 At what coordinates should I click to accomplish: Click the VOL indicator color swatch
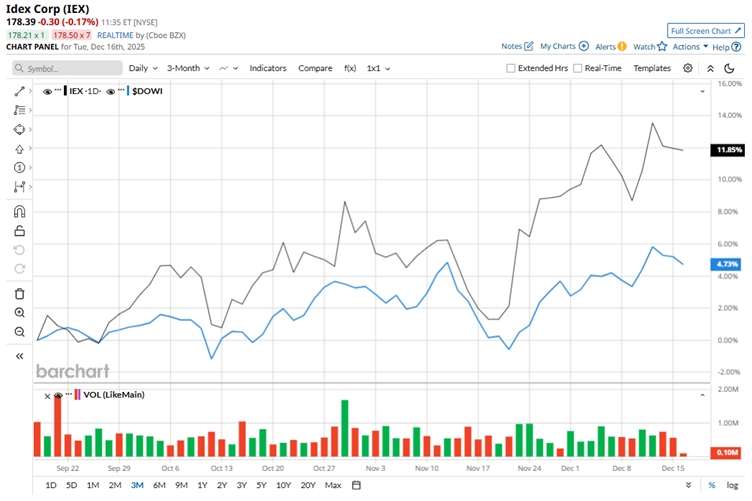77,395
